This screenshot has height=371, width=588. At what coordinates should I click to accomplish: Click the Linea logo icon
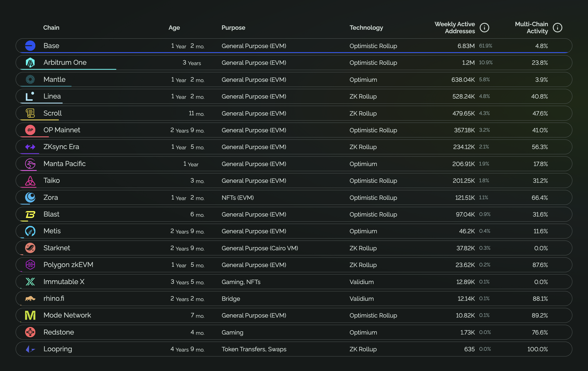click(30, 96)
